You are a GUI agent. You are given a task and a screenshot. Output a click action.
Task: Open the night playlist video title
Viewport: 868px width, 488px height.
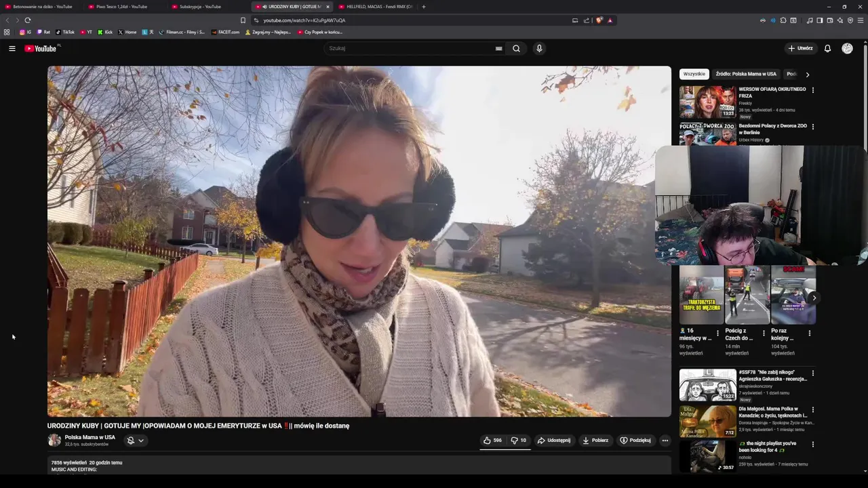[768, 447]
